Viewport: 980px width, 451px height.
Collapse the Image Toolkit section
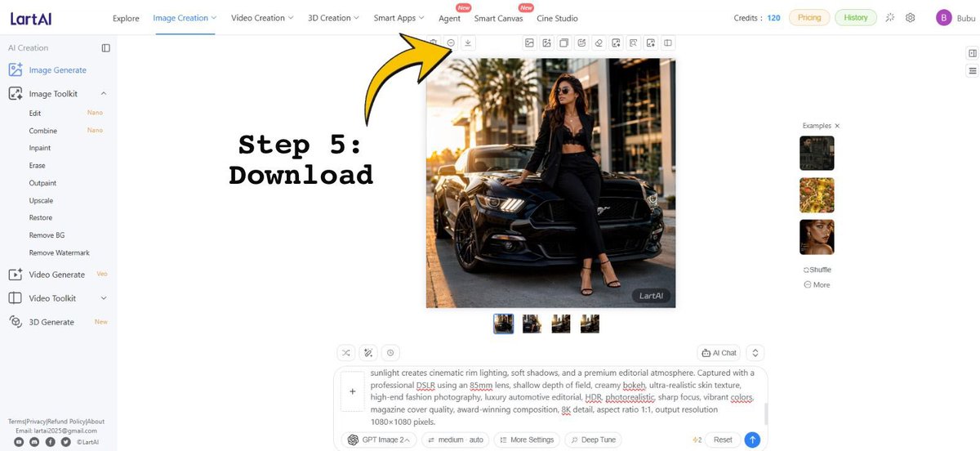pyautogui.click(x=104, y=94)
